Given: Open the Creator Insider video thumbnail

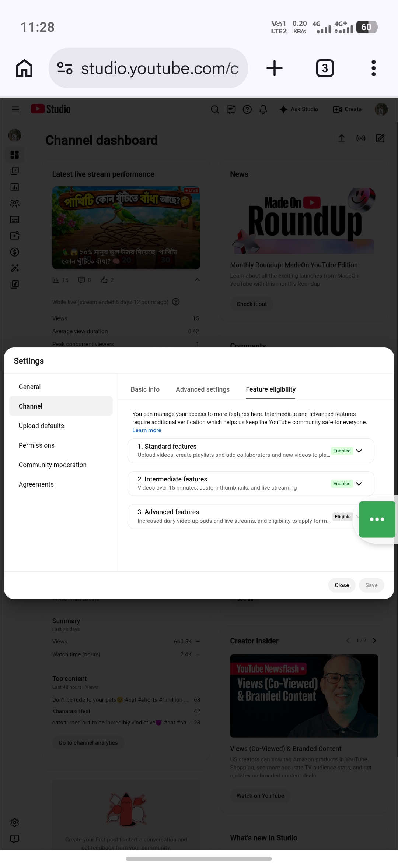Looking at the screenshot, I should (304, 696).
